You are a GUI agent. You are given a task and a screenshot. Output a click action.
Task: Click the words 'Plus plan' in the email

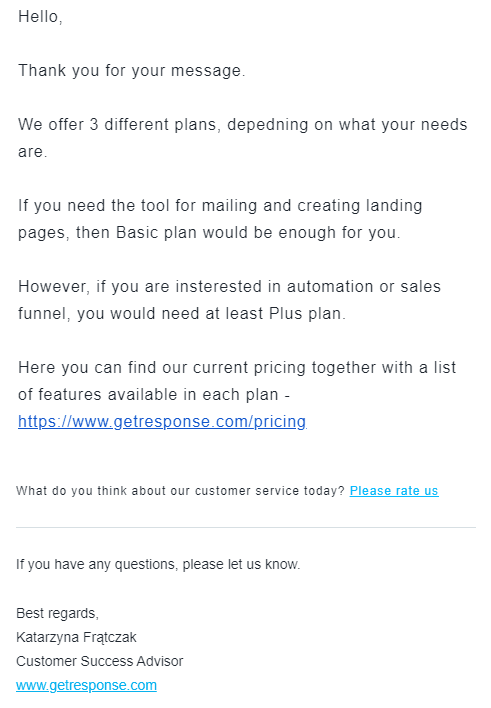coord(307,313)
